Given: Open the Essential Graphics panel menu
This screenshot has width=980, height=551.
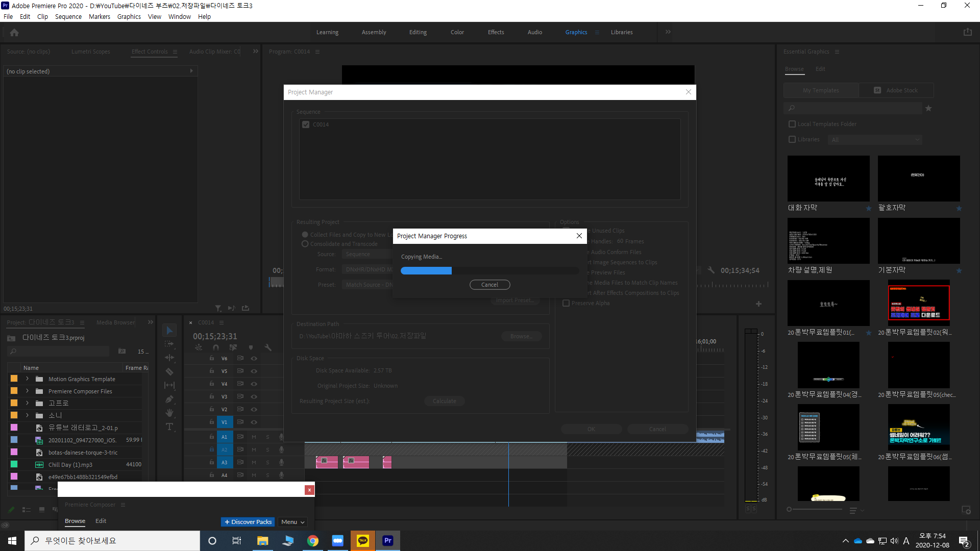Looking at the screenshot, I should tap(837, 52).
